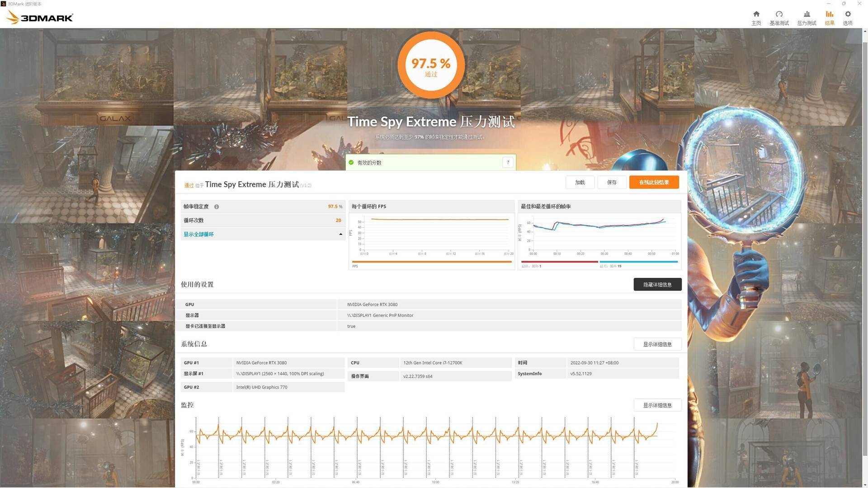Click the frame rate stability info icon

pyautogui.click(x=217, y=207)
